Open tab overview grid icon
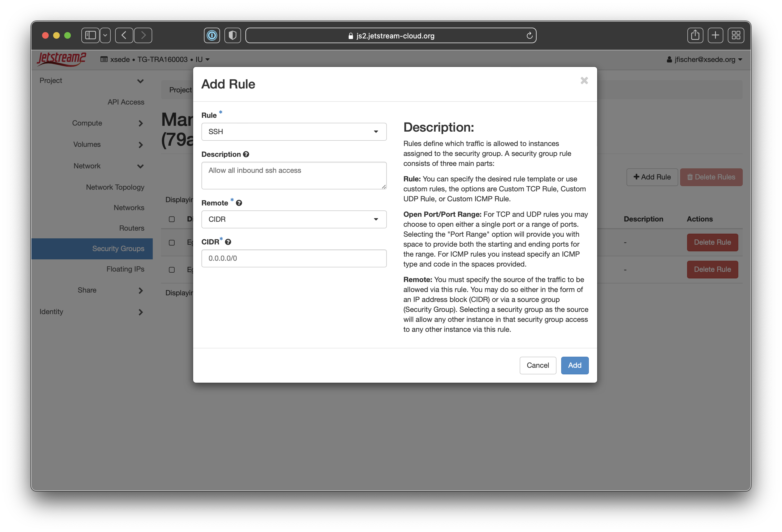The width and height of the screenshot is (782, 532). point(736,35)
